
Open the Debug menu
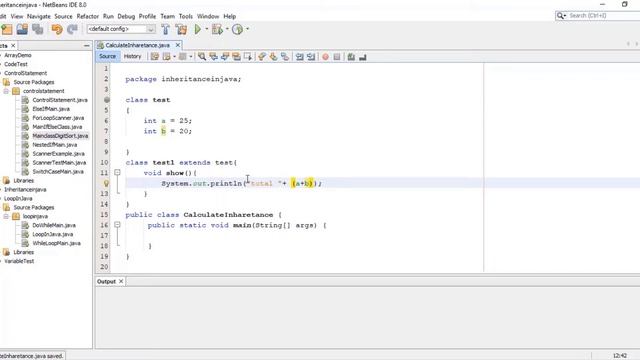coord(126,16)
